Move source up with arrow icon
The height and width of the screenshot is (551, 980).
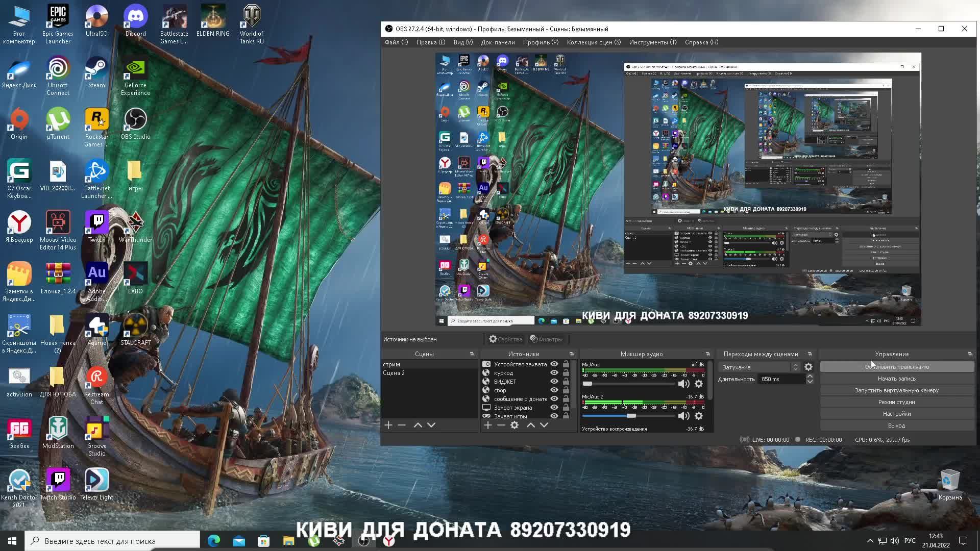(531, 425)
